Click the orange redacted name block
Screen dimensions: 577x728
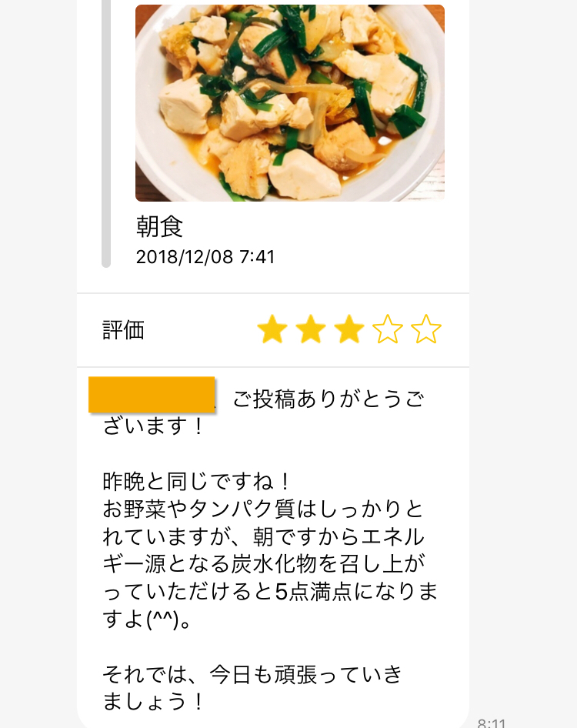[152, 395]
